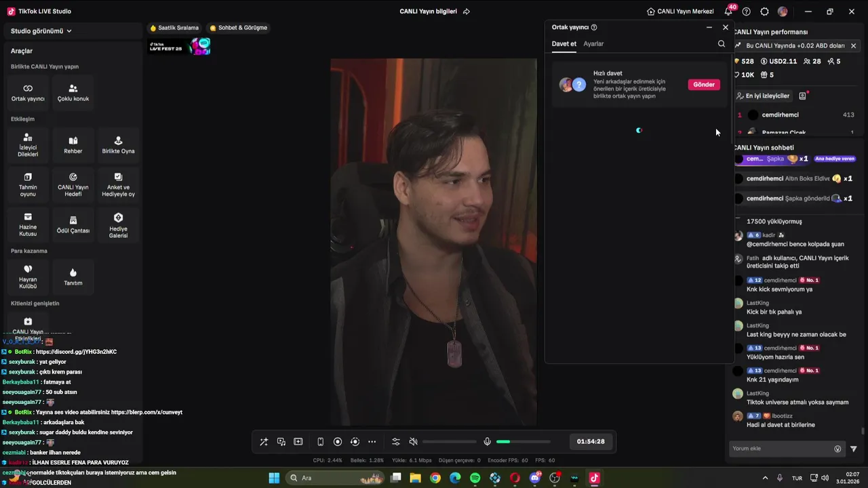The height and width of the screenshot is (488, 868).
Task: Click the magic wand effects icon
Action: 264,442
